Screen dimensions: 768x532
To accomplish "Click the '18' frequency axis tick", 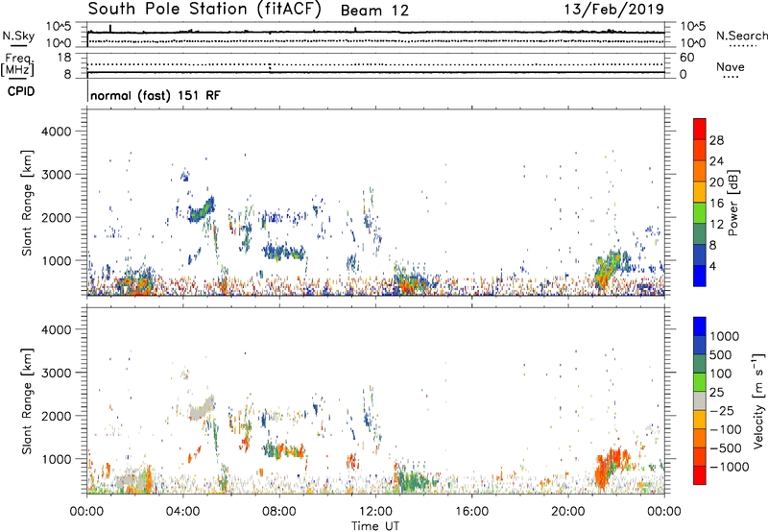I will point(64,58).
